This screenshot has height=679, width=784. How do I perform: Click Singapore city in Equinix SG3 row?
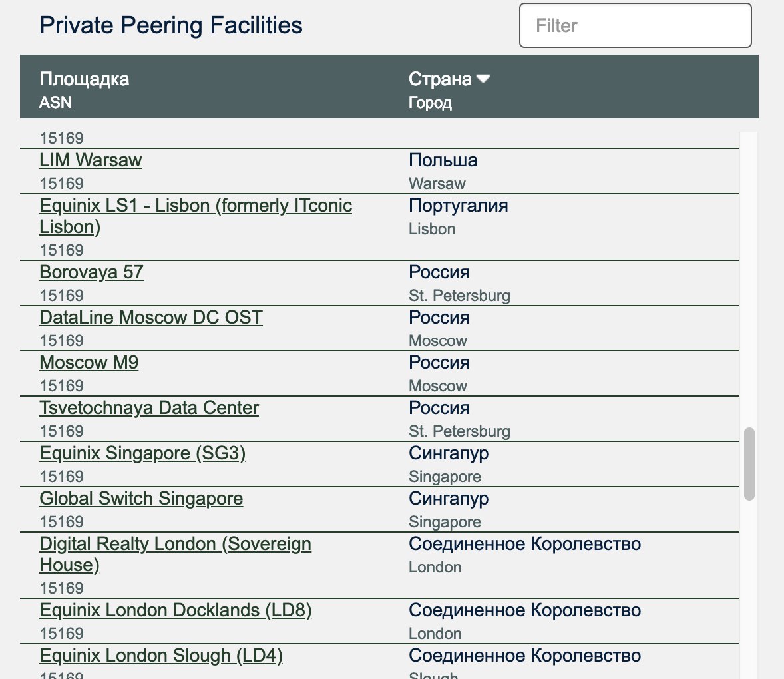(445, 477)
